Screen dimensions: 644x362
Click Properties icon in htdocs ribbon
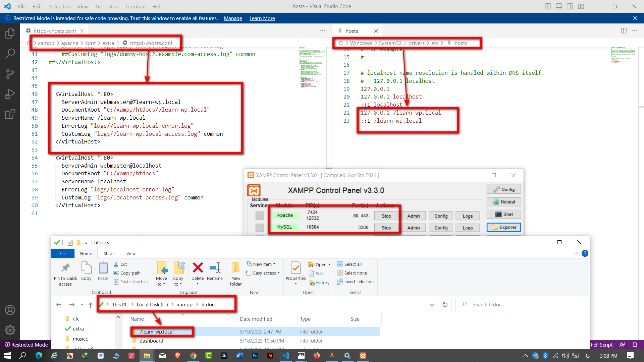[296, 268]
